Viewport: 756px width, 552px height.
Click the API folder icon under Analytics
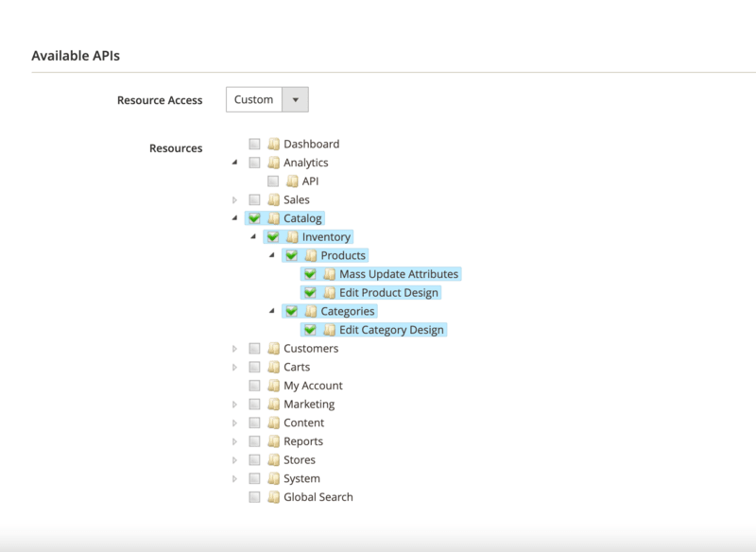tap(293, 181)
